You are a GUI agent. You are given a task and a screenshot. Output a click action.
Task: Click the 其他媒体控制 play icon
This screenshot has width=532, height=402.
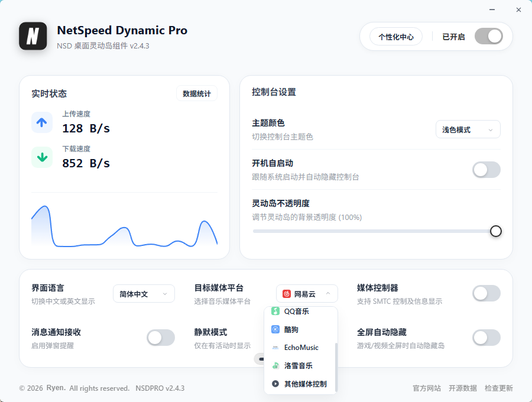[275, 384]
